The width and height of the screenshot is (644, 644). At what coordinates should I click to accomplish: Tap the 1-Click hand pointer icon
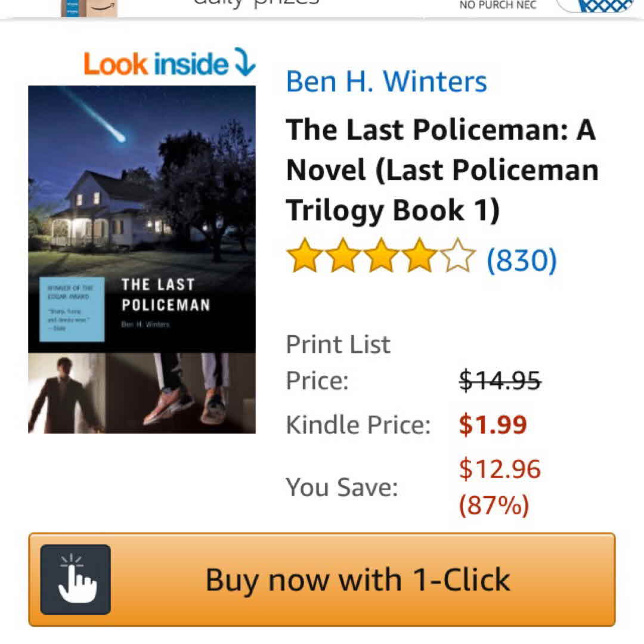point(76,580)
